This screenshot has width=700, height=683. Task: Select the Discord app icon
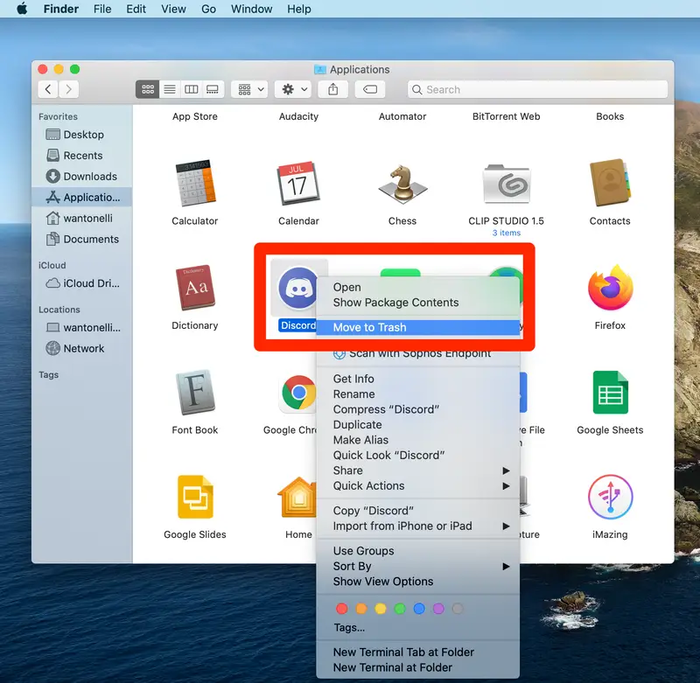(298, 287)
